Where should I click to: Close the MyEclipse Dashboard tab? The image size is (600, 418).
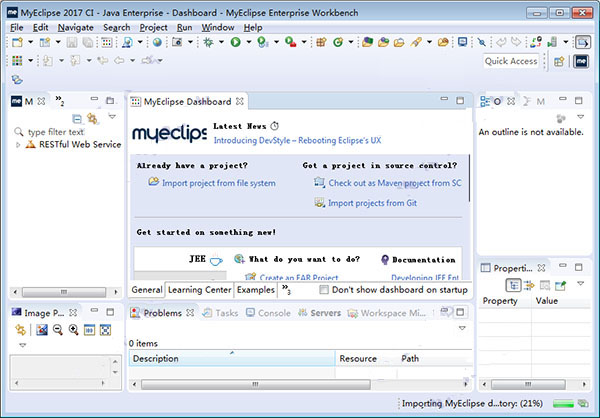[240, 101]
